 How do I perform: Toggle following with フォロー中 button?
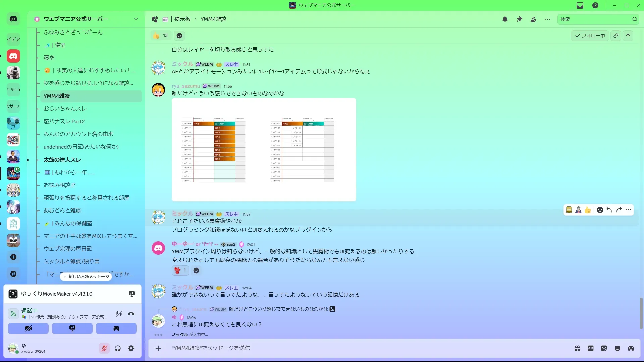tap(590, 36)
